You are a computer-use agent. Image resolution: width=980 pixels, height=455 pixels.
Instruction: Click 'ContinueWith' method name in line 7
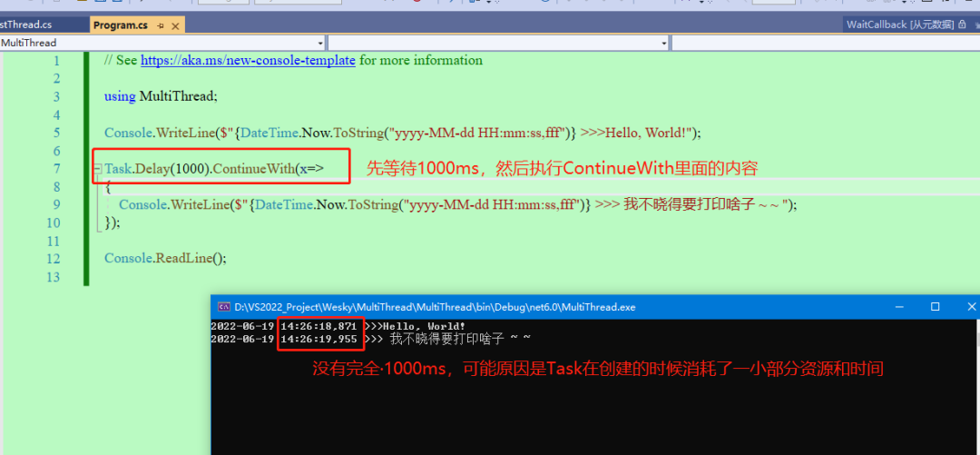click(254, 169)
